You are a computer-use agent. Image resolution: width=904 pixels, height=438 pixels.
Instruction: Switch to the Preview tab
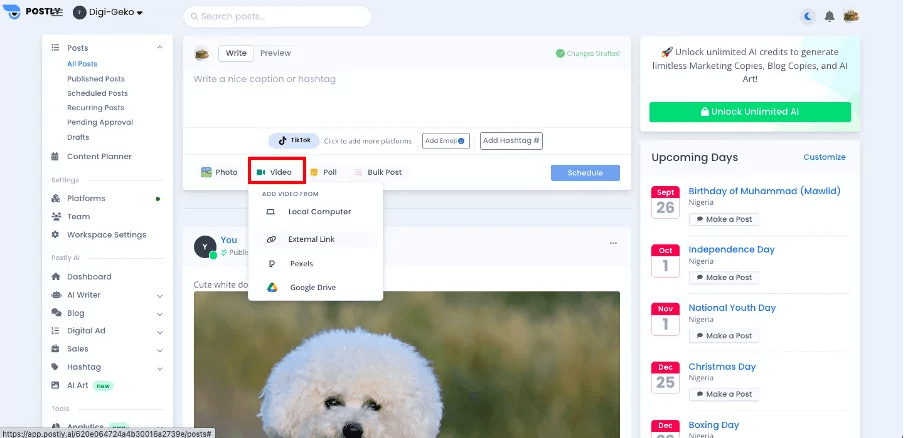coord(275,53)
